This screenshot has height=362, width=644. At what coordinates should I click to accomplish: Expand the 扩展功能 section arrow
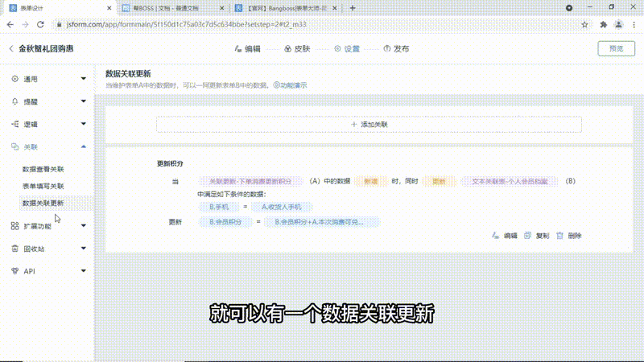(x=84, y=227)
